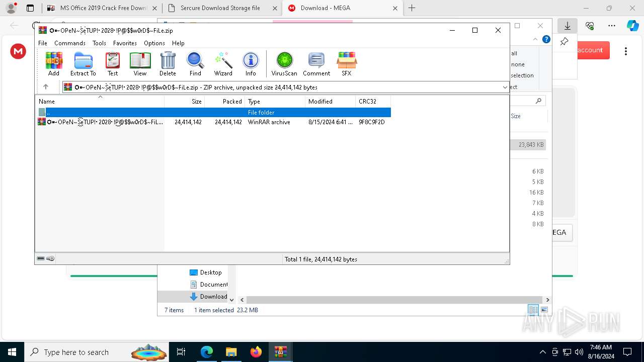
Task: Open the Commands menu
Action: [x=70, y=43]
